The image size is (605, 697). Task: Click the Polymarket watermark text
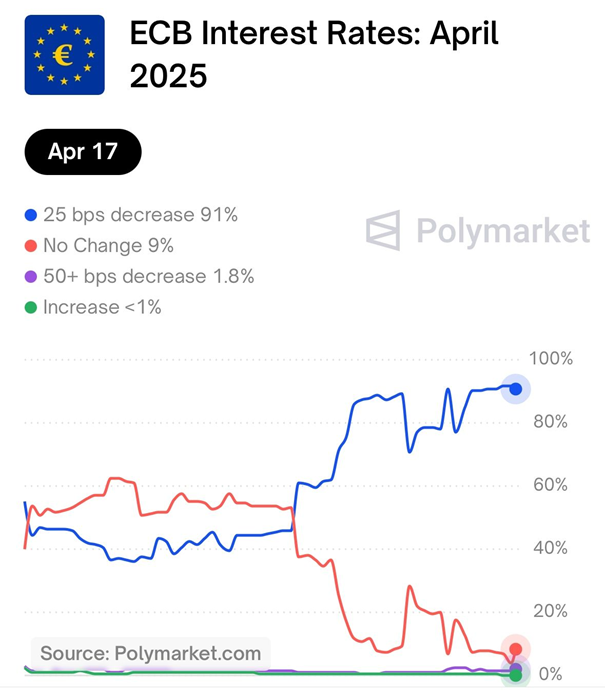502,232
